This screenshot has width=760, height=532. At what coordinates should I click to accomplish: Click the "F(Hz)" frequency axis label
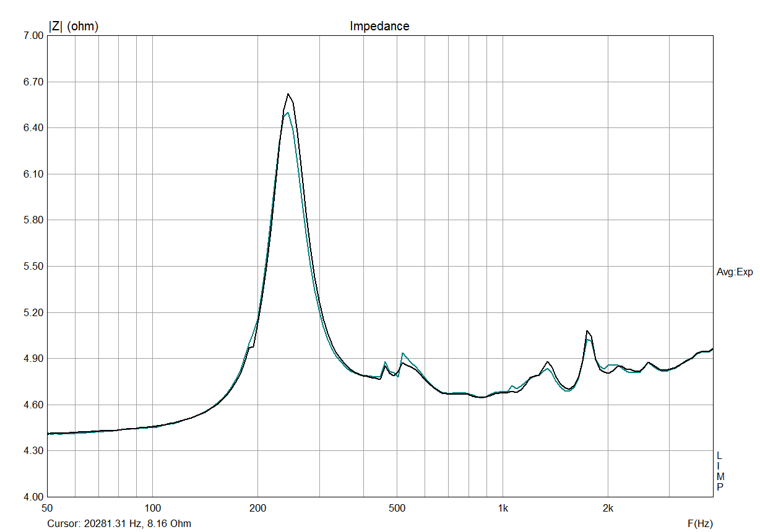(699, 523)
